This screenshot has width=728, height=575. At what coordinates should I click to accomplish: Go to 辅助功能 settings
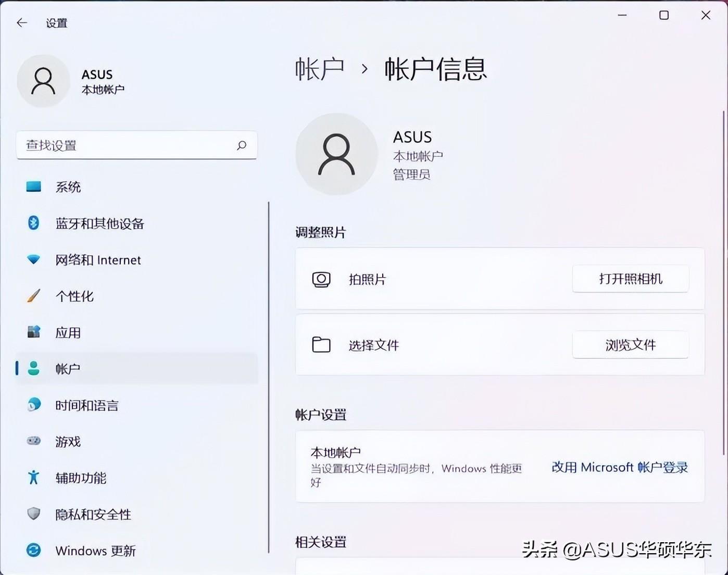click(137, 478)
